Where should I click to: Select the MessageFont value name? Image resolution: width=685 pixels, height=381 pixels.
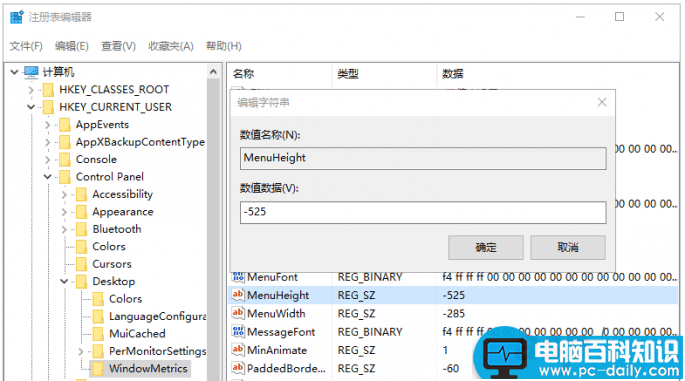[x=281, y=332]
